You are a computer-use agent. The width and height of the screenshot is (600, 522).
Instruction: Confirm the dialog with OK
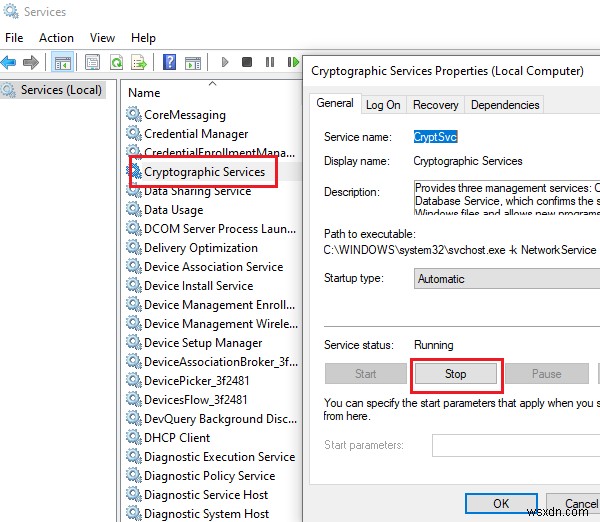coord(501,503)
